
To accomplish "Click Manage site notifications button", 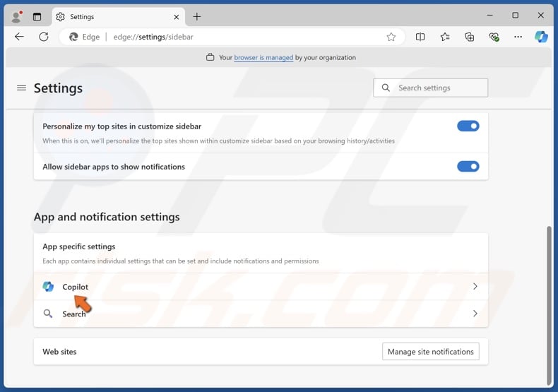I will coord(431,352).
